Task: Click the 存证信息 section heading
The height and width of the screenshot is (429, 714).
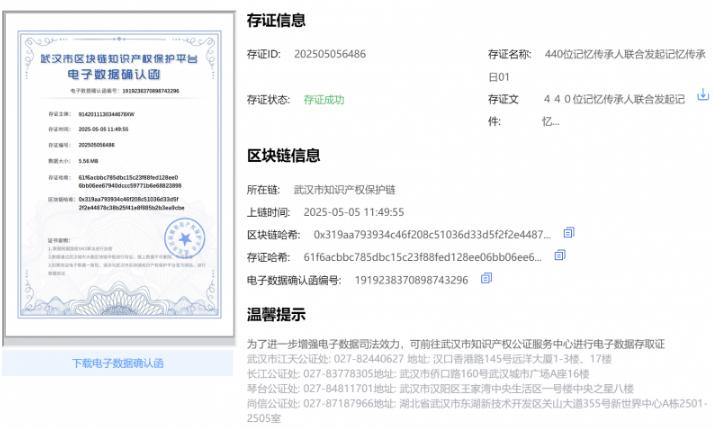Action: click(x=276, y=20)
